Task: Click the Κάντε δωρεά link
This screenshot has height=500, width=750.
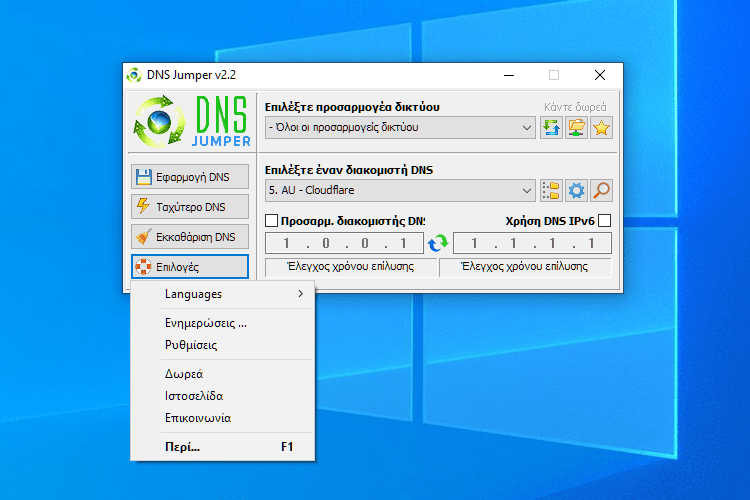Action: (x=575, y=107)
